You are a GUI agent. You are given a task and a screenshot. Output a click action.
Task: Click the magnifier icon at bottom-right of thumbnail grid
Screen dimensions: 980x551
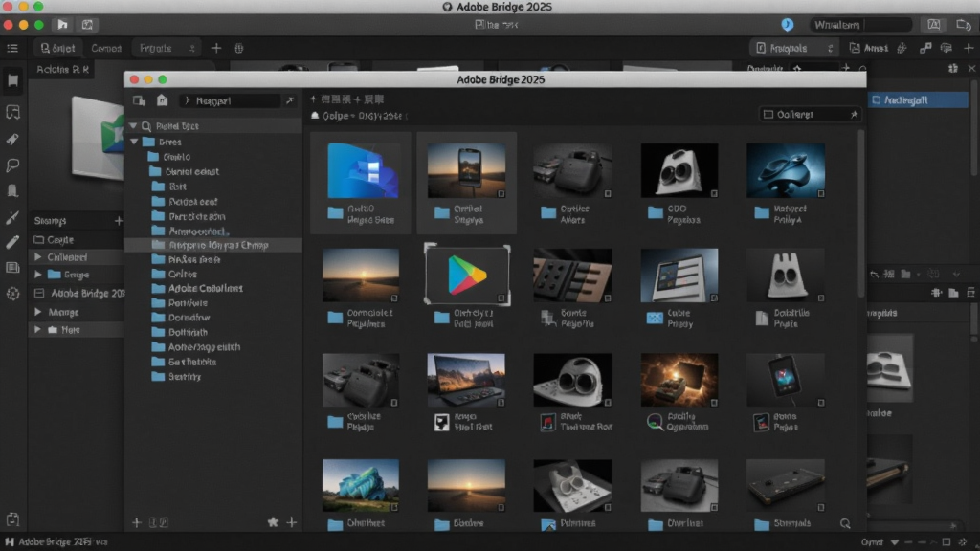pyautogui.click(x=845, y=523)
